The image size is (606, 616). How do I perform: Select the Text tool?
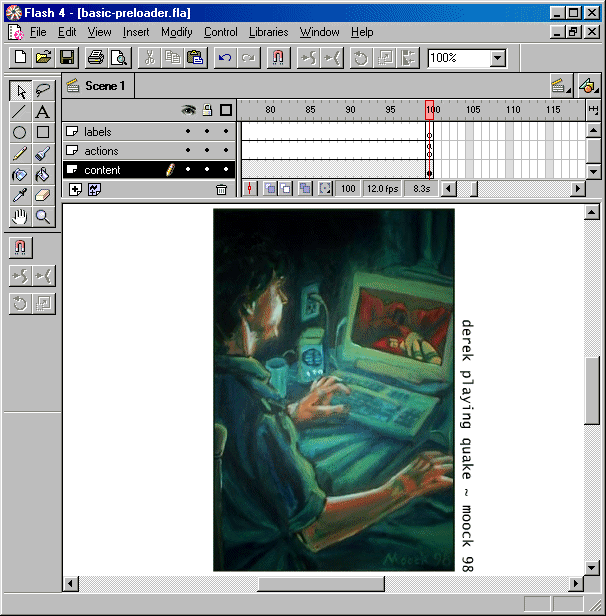(x=43, y=112)
